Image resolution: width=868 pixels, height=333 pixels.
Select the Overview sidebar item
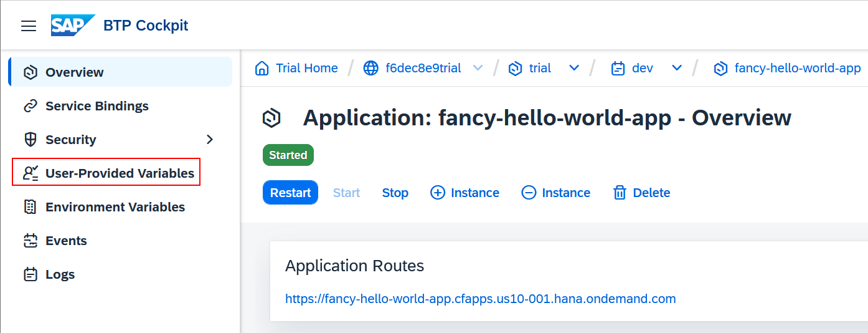(120, 72)
